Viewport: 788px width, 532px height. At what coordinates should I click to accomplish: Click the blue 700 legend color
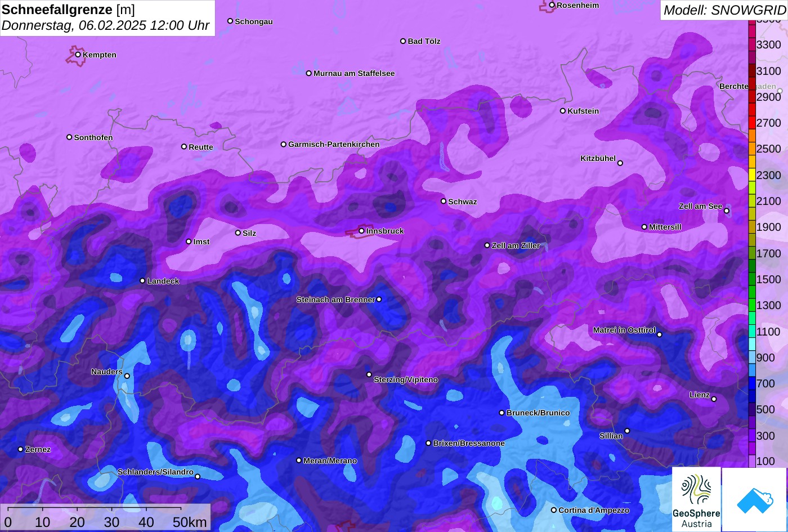[752, 383]
